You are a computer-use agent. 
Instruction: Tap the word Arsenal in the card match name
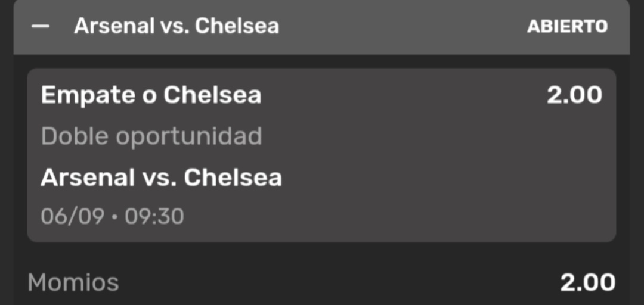pyautogui.click(x=88, y=178)
